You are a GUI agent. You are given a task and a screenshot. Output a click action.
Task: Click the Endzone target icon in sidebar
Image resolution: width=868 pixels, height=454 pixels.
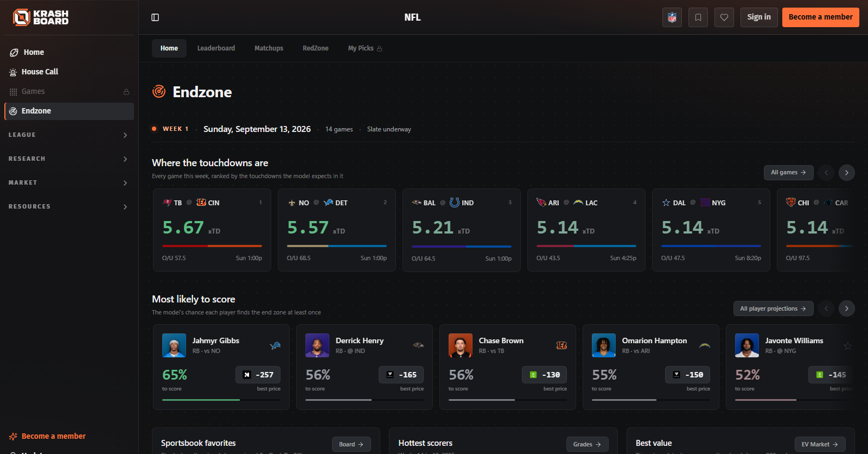pyautogui.click(x=13, y=111)
